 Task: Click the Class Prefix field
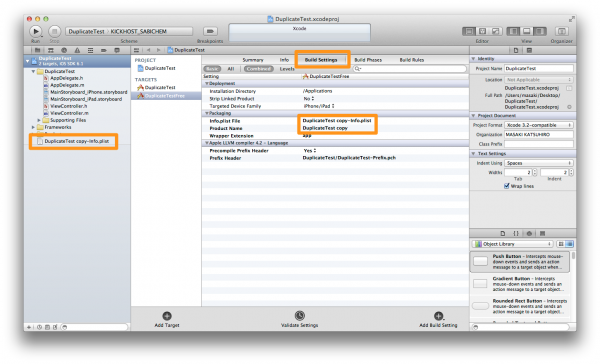pos(539,144)
